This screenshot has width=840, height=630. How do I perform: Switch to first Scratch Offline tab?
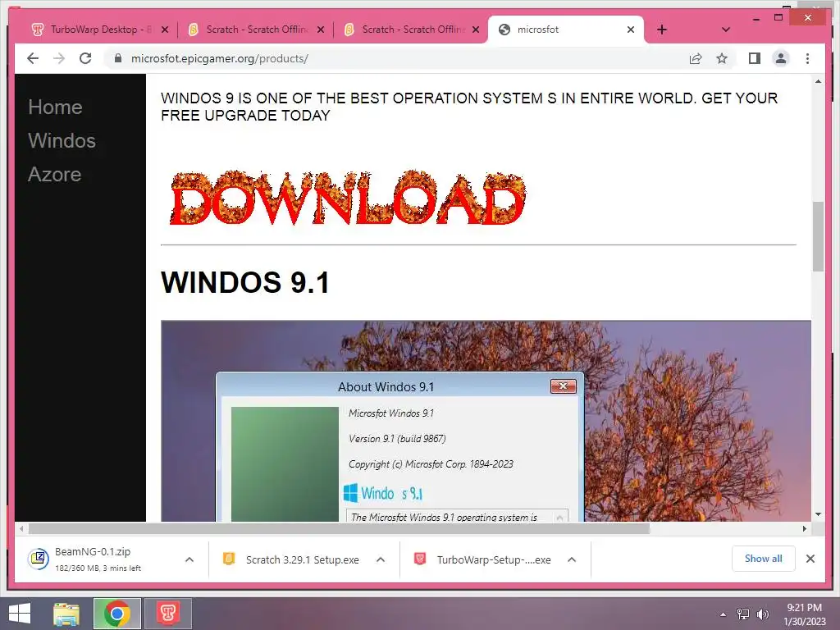256,30
